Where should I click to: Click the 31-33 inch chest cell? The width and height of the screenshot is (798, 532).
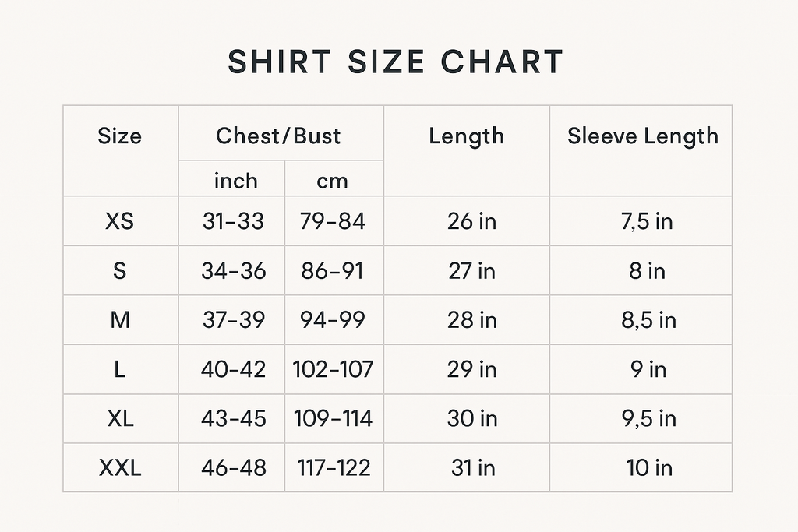[x=233, y=221]
